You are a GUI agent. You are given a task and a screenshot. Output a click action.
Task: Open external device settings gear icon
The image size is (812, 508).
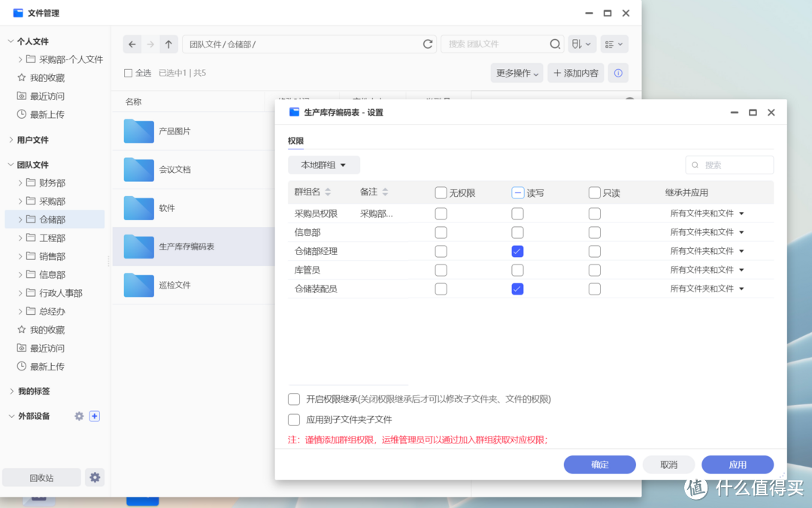click(78, 416)
